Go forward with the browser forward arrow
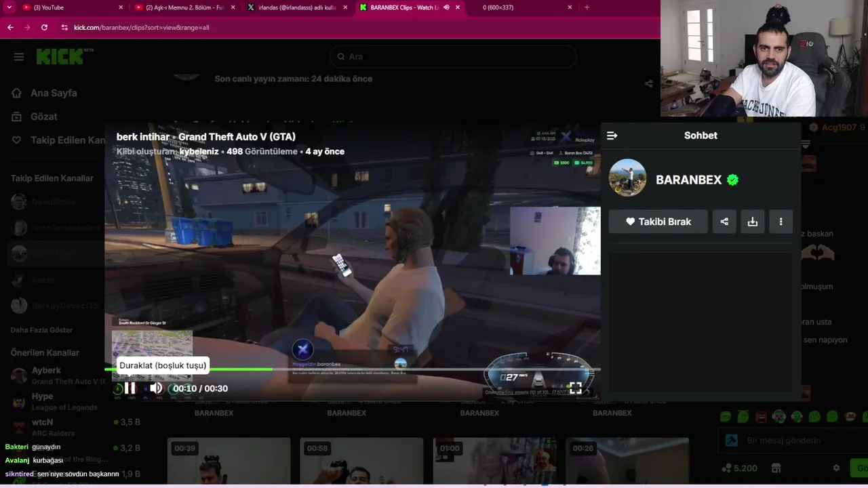The image size is (868, 488). click(x=27, y=27)
